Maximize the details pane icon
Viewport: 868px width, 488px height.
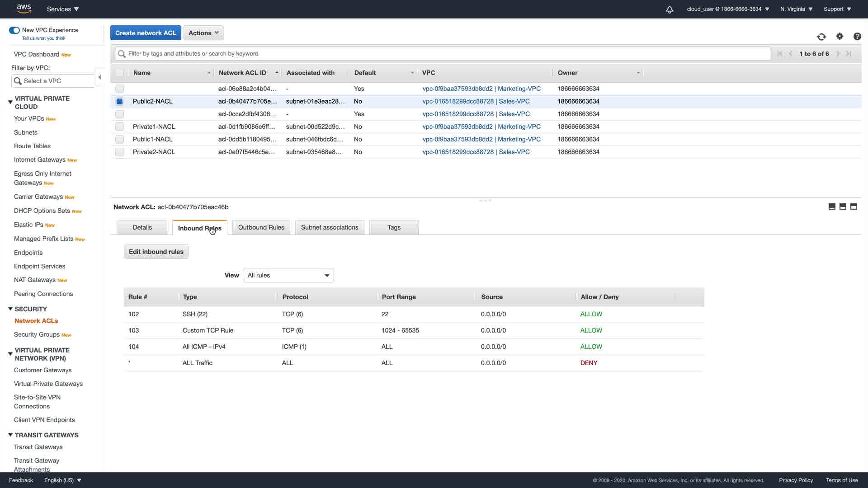(854, 206)
